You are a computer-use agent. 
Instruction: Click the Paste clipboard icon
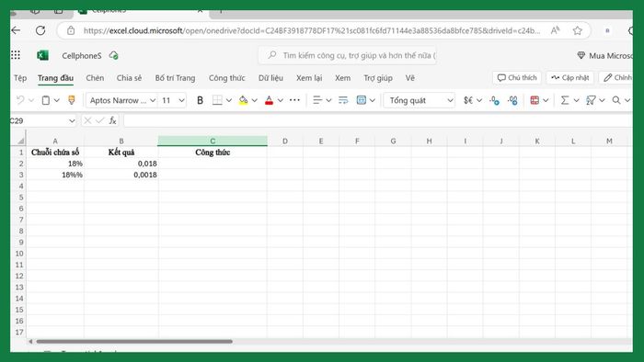tap(46, 100)
